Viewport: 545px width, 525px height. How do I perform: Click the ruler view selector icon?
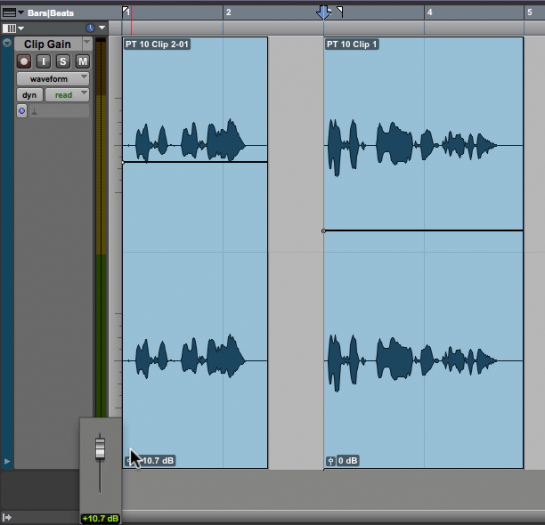pyautogui.click(x=9, y=13)
